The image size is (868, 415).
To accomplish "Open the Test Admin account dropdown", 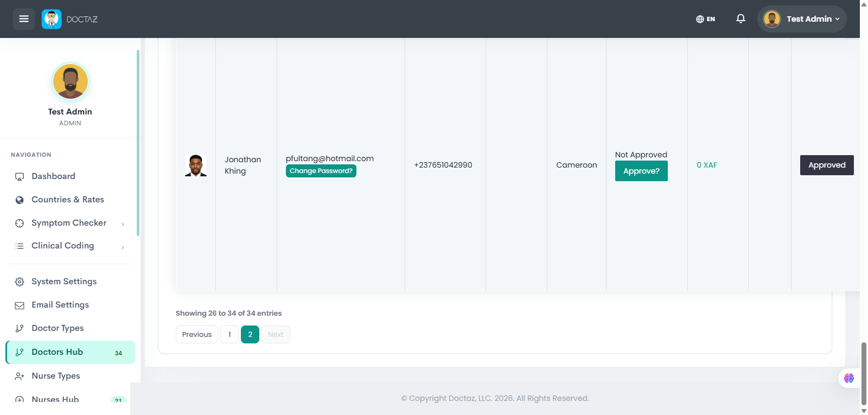I will [x=802, y=19].
